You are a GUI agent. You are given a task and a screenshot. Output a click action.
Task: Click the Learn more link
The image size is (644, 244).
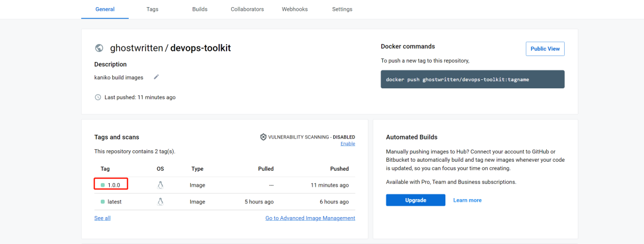point(467,200)
